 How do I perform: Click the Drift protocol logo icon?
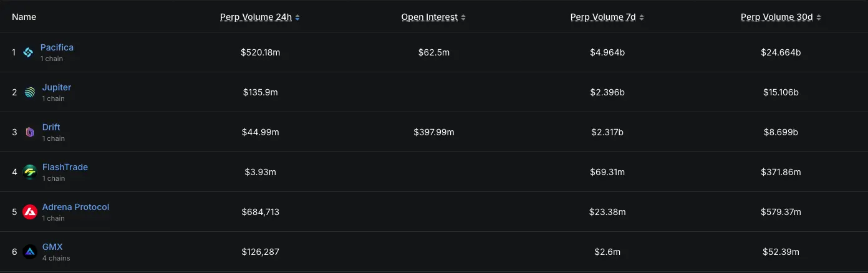(x=30, y=132)
